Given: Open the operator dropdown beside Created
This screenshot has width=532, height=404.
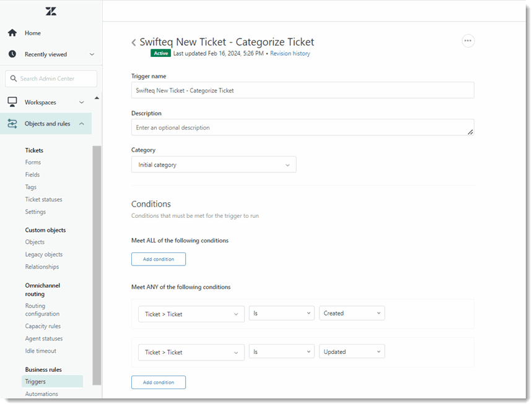Looking at the screenshot, I should [282, 313].
